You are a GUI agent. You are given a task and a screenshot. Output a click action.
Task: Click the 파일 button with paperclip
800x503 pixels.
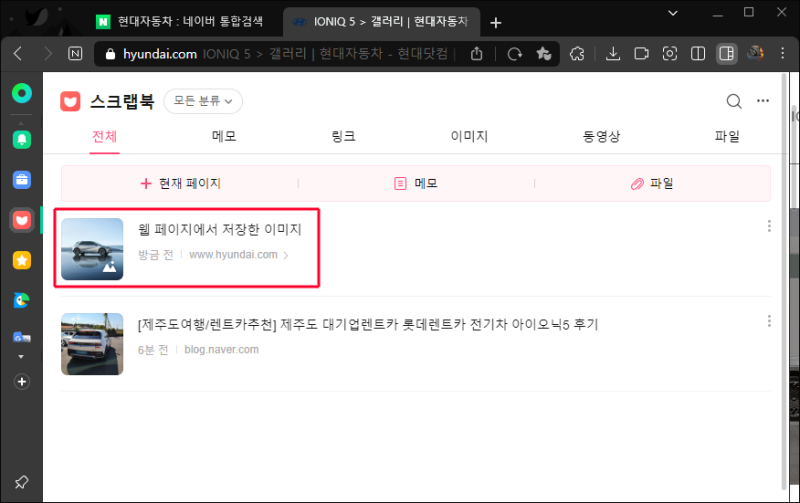tap(652, 183)
